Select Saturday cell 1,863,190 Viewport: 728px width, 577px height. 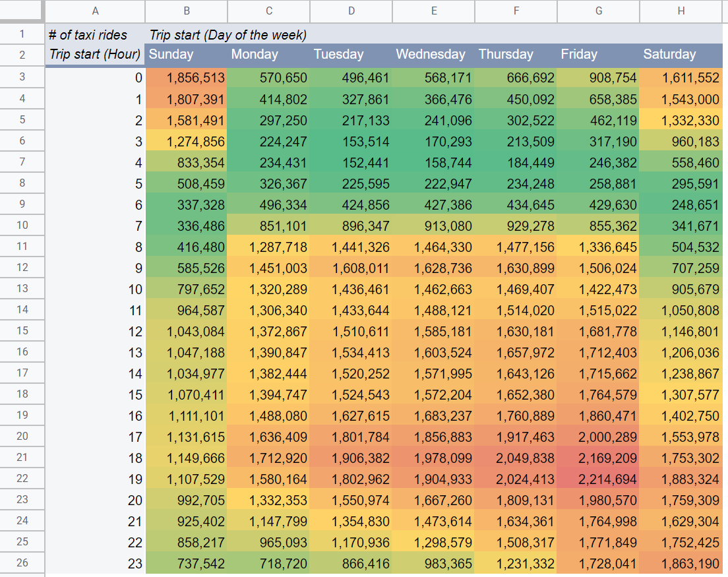(681, 564)
